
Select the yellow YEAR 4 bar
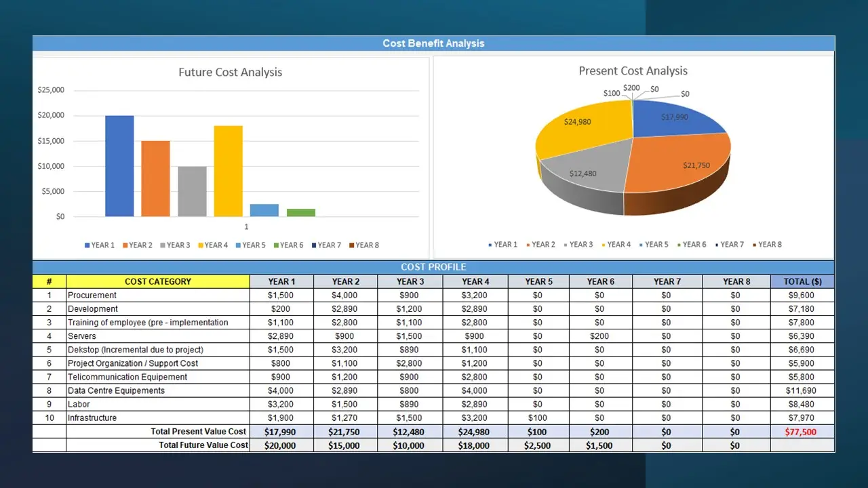click(228, 171)
